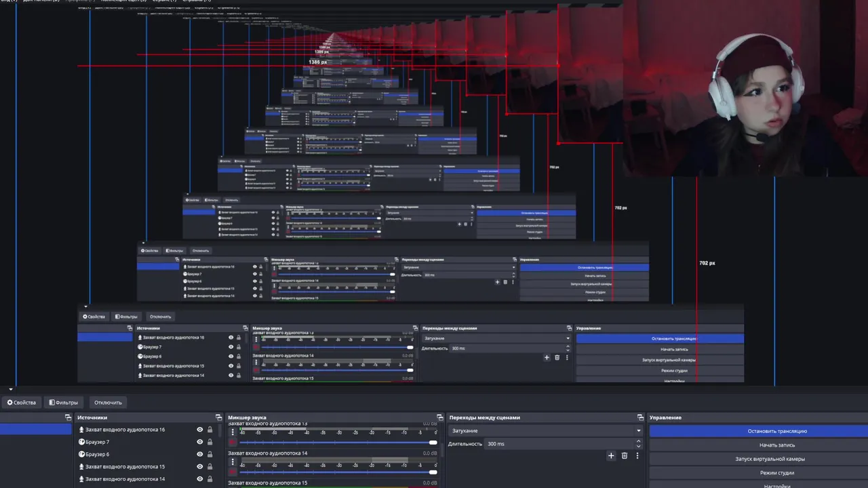Adjust the volume slider of аудиопотока 13, main mixer
868x488 pixels.
338,443
